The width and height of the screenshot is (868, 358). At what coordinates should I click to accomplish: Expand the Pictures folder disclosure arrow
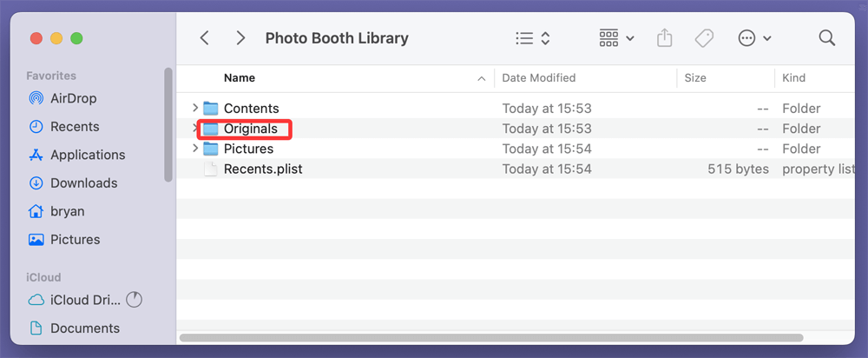[194, 149]
